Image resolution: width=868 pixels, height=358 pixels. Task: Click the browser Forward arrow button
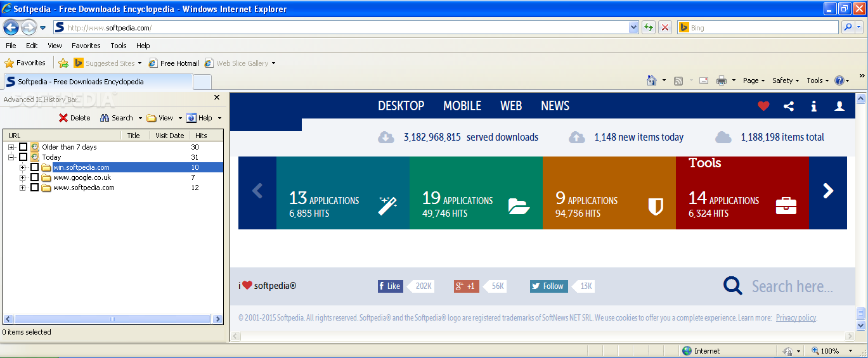[29, 27]
